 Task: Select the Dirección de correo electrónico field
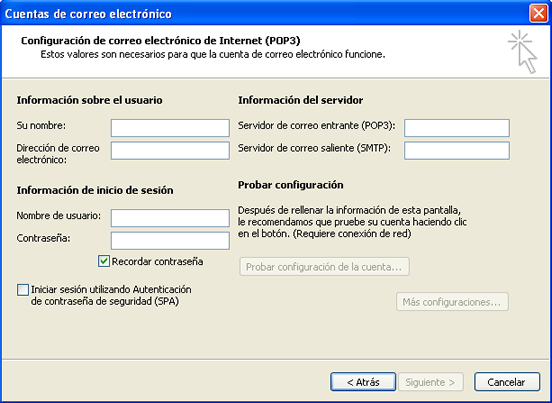click(x=170, y=151)
